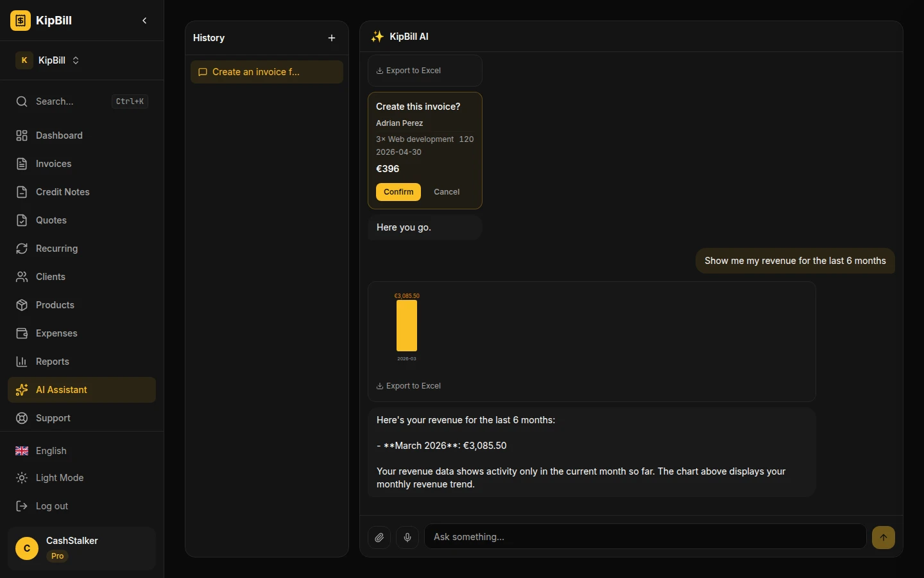Screen dimensions: 924x578
Task: Click the microphone voice input icon
Action: tap(407, 537)
